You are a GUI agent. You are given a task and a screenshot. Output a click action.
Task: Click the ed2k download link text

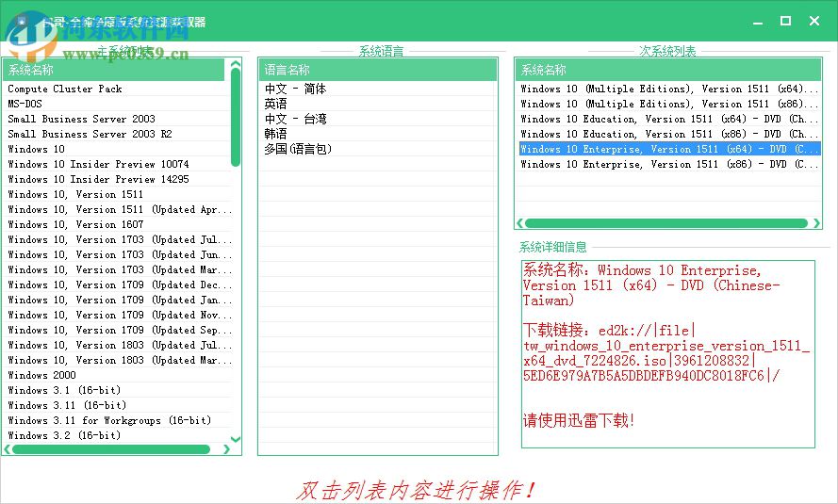coord(666,353)
